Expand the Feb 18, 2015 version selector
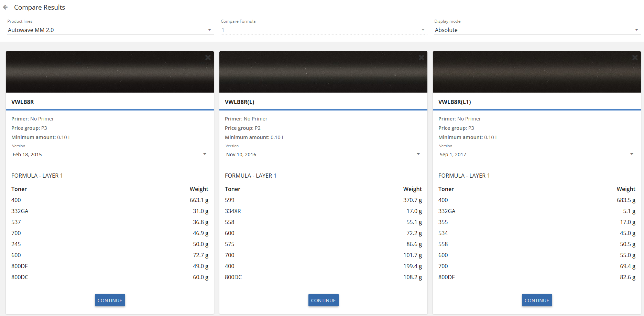This screenshot has height=316, width=644. click(110, 155)
